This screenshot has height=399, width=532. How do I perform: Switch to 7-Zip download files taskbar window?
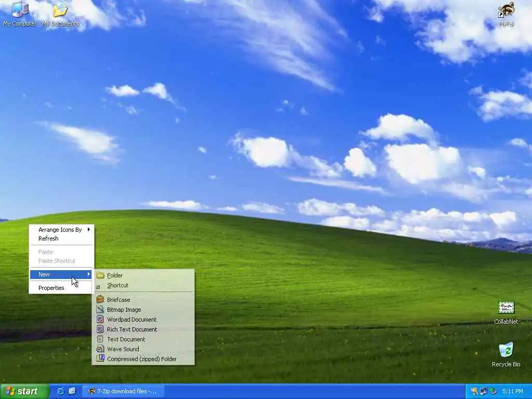click(124, 391)
